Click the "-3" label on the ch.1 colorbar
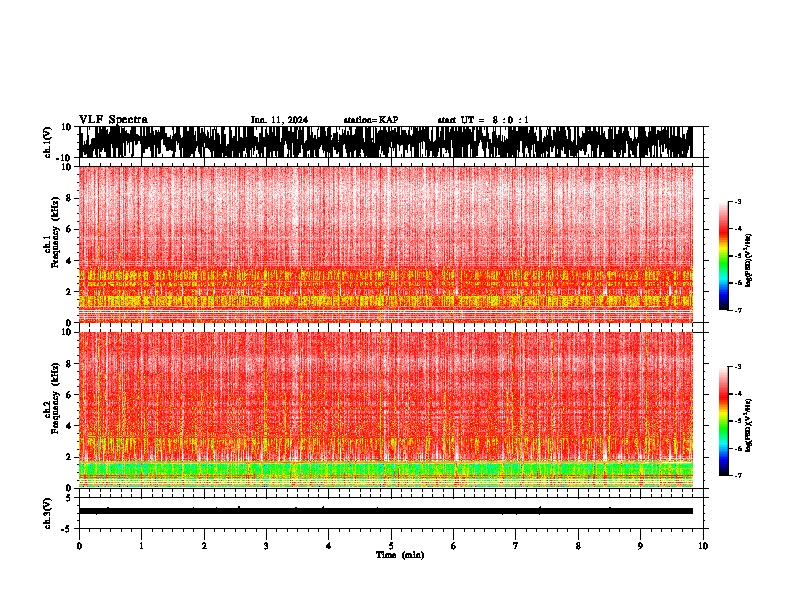792x612 pixels. pyautogui.click(x=737, y=201)
